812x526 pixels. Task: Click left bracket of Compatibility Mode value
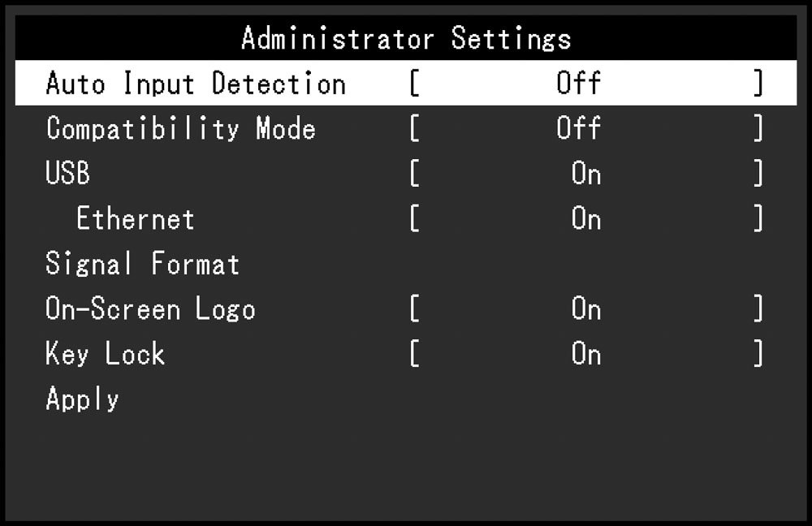[x=414, y=128]
